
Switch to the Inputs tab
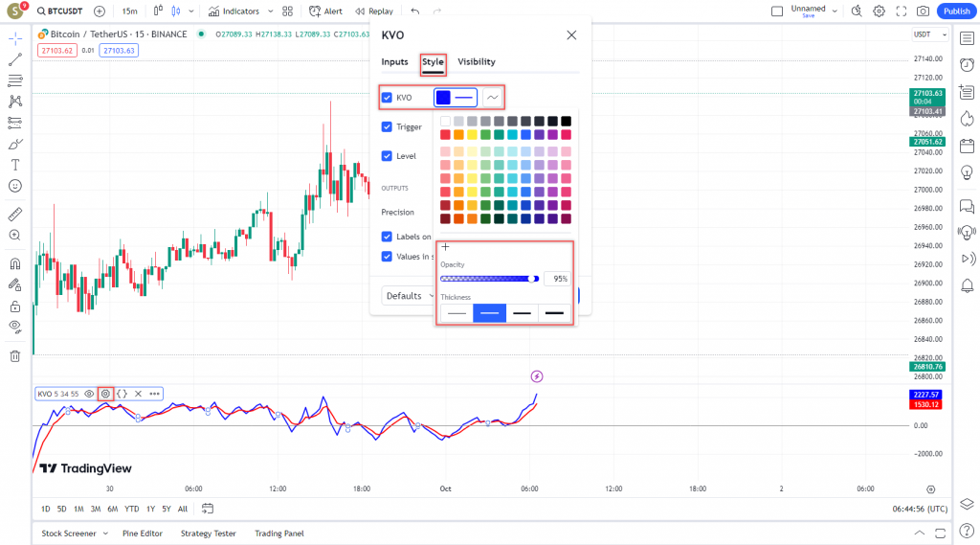click(x=394, y=62)
